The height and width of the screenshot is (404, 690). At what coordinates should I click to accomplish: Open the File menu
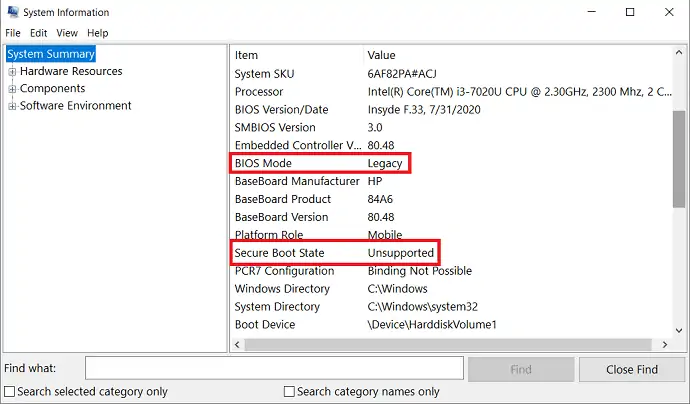point(13,33)
